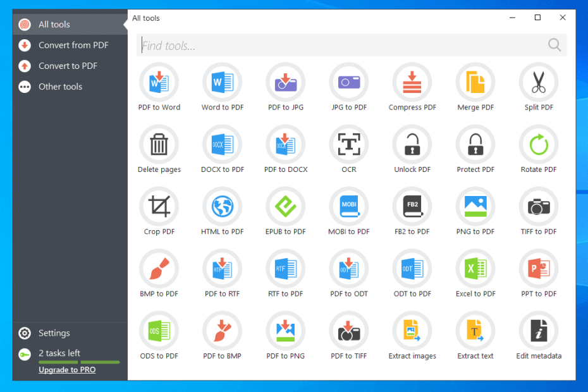Open the PDF to Word tool

click(x=159, y=82)
